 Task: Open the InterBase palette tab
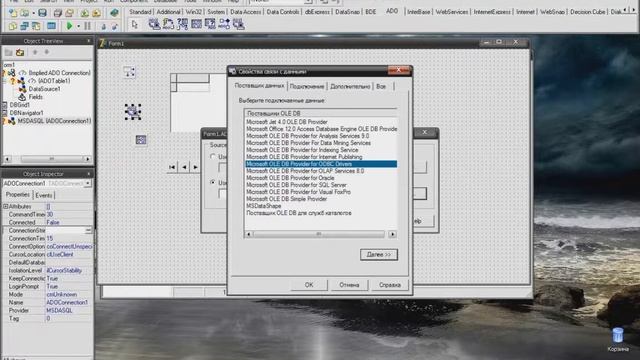click(x=418, y=12)
